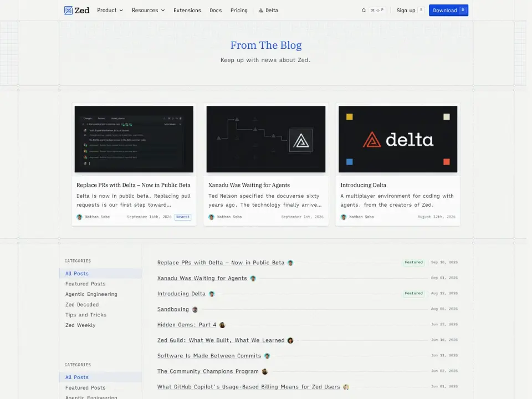This screenshot has width=532, height=399.
Task: Select Zed Weekly category
Action: click(x=80, y=325)
